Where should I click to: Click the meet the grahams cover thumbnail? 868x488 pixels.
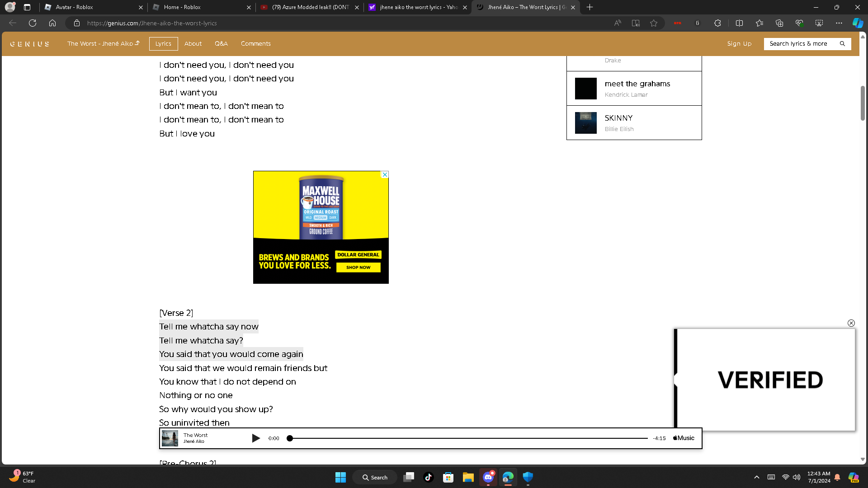(x=586, y=89)
